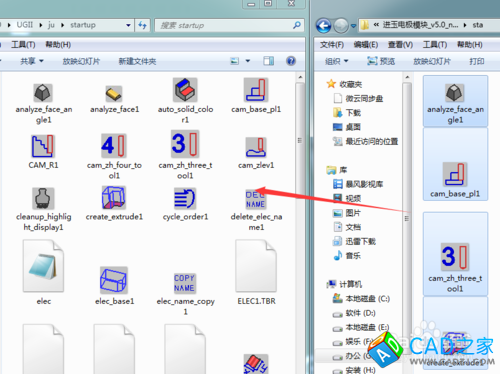Viewport: 500px width, 374px height.
Task: Select the cam_zlev1 file icon
Action: [256, 147]
